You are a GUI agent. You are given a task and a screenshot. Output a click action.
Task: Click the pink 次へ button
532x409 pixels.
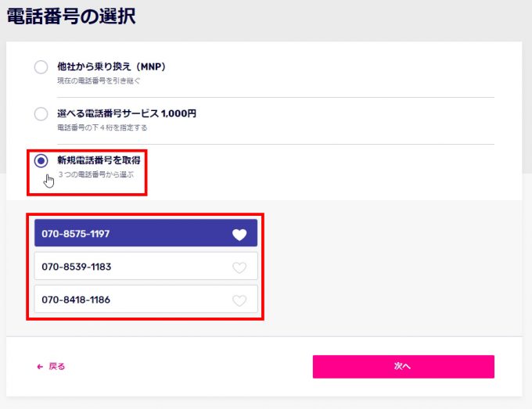click(x=404, y=367)
